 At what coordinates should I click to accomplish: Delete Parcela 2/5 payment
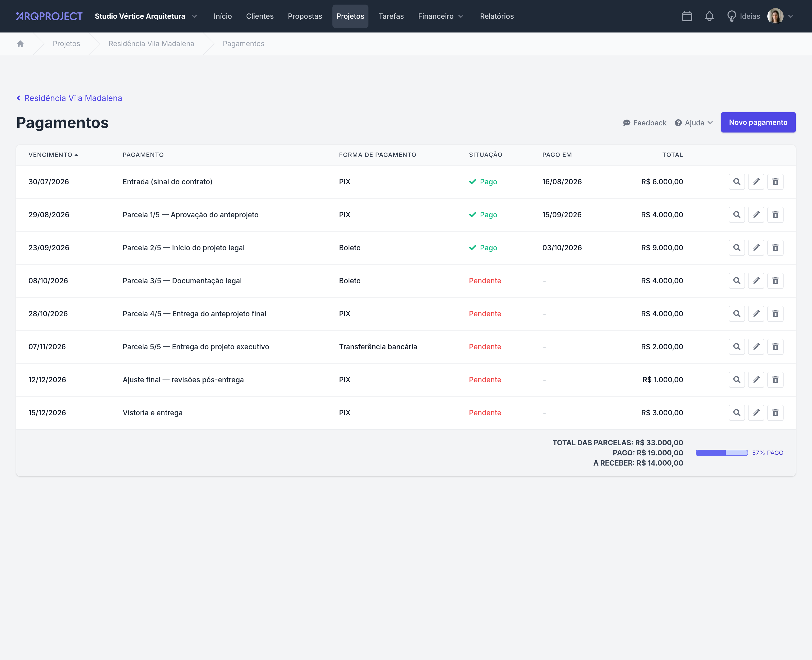pos(775,248)
